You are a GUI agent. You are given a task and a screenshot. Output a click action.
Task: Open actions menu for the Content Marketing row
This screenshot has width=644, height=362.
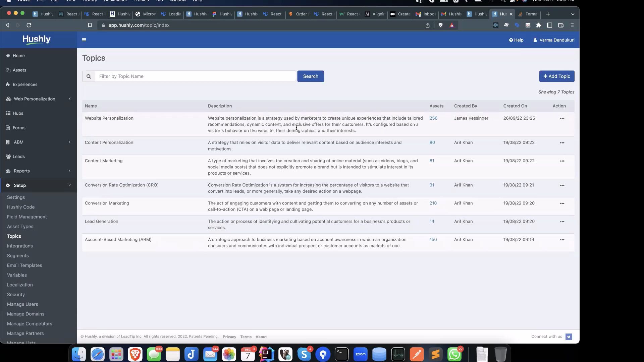coord(562,161)
